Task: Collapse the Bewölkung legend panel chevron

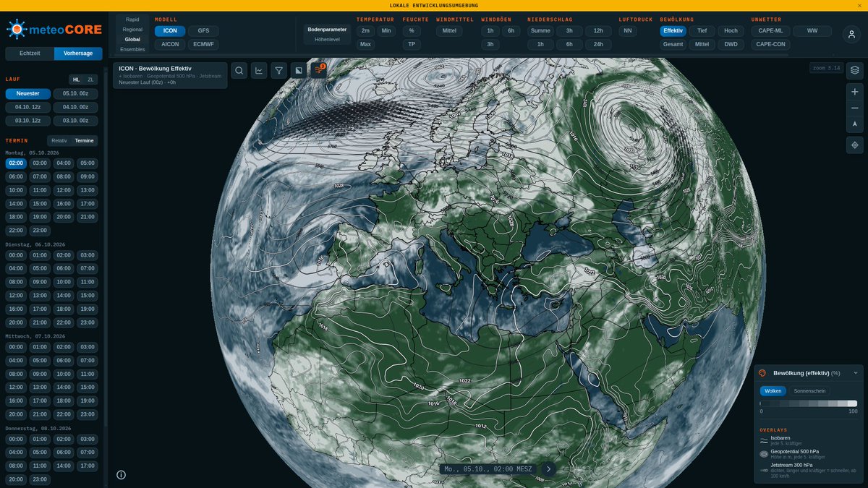Action: click(x=856, y=373)
